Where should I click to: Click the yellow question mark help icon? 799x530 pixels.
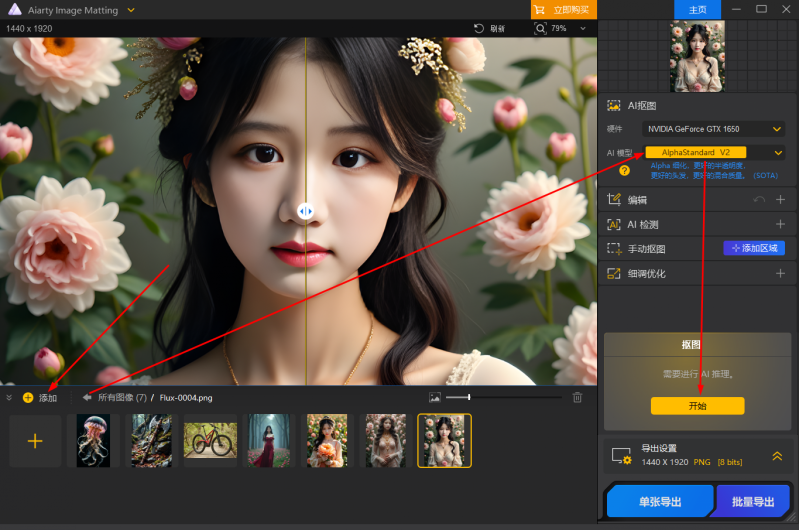click(624, 171)
